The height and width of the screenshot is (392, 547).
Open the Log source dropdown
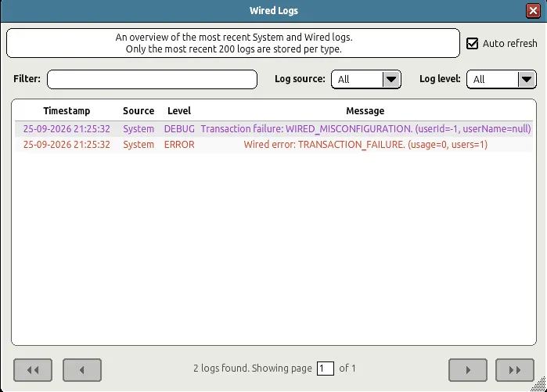tap(366, 80)
